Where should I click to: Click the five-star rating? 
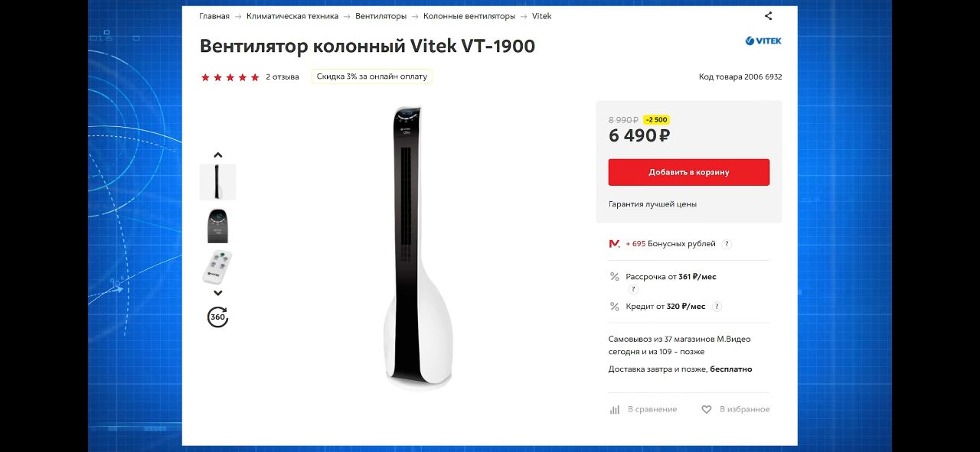point(230,77)
